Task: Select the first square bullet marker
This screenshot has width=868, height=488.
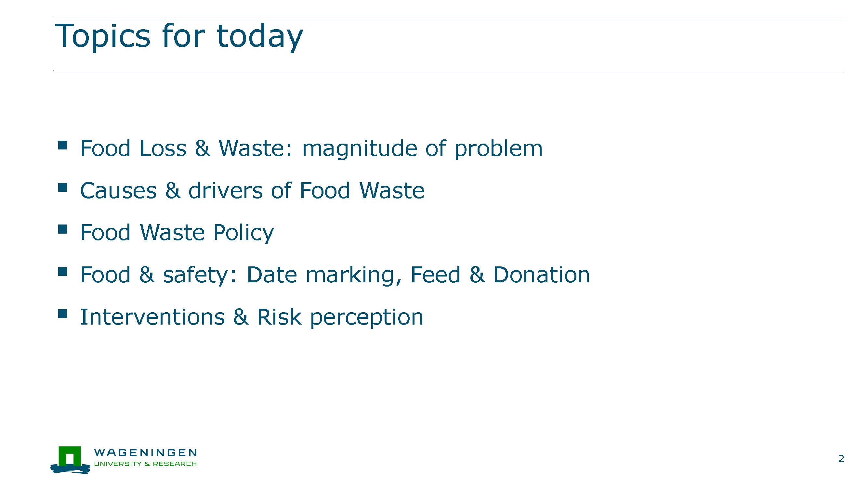Action: [63, 145]
